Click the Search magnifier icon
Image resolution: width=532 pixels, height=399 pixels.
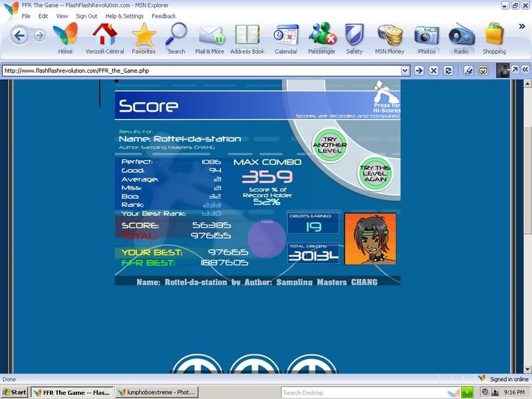176,35
